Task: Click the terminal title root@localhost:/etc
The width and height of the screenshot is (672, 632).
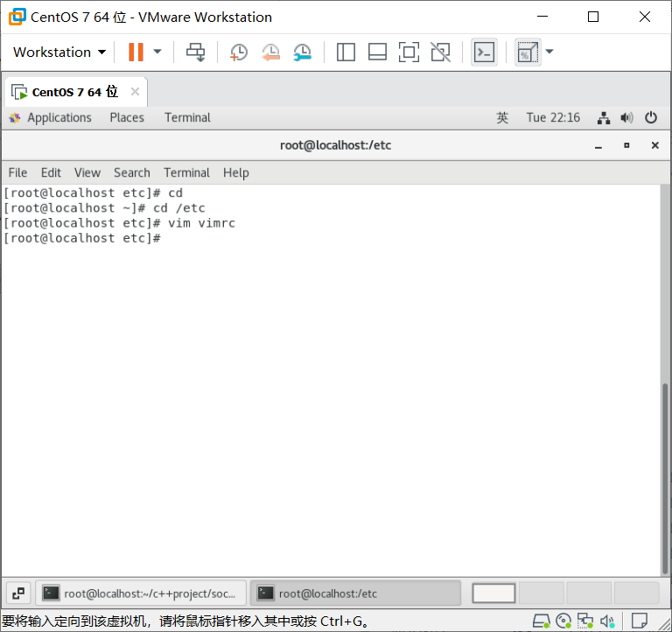Action: coord(336,146)
